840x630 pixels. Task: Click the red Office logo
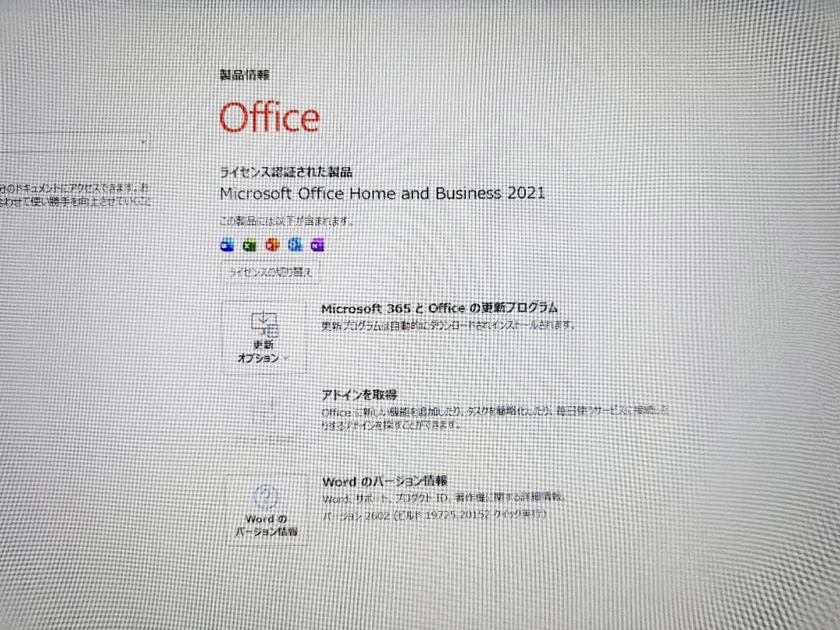[269, 117]
